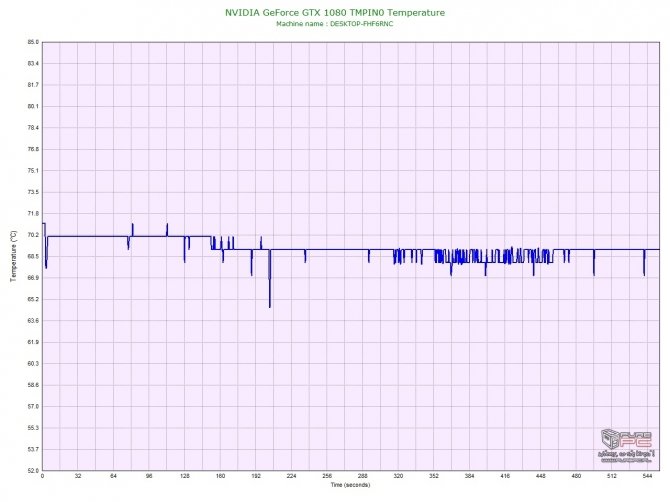Click the 256 time axis tick label

coord(327,476)
